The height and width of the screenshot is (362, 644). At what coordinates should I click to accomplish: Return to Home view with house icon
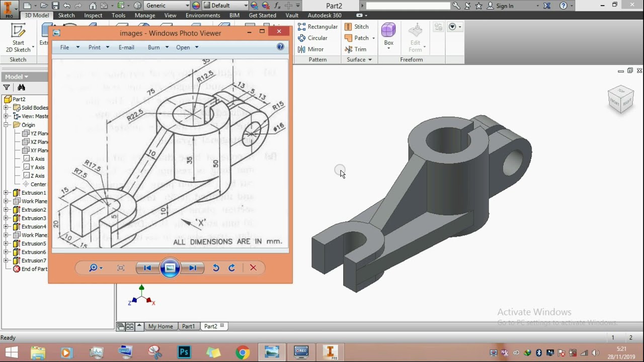pyautogui.click(x=93, y=6)
